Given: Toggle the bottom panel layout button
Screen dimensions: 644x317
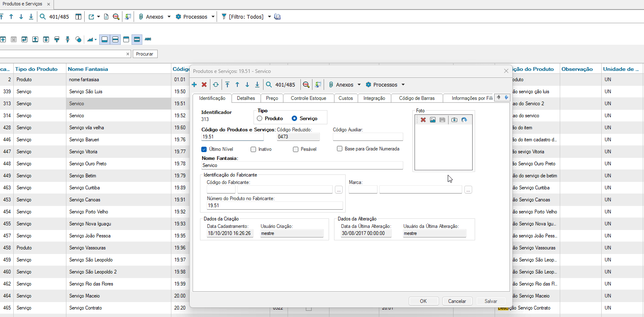Looking at the screenshot, I should tap(105, 39).
